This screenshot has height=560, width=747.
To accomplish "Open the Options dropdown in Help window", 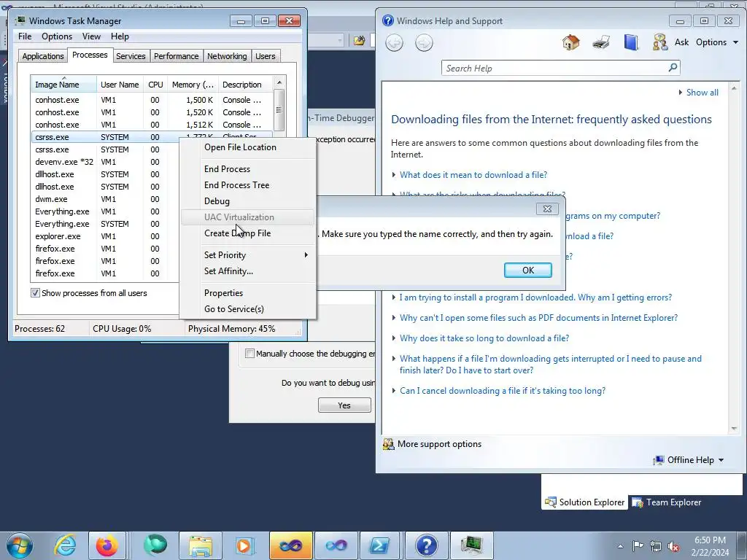I will tap(717, 42).
